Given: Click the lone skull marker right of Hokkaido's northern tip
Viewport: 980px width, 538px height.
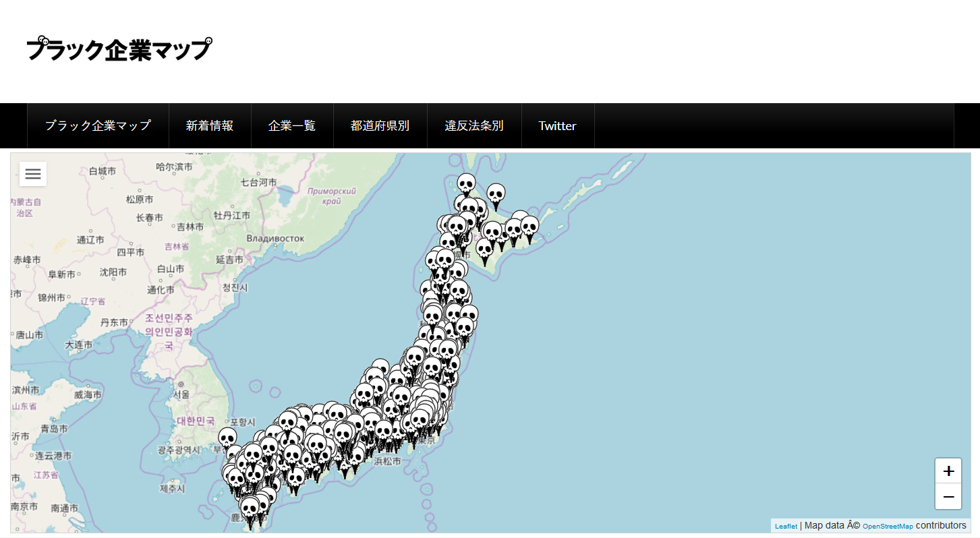Looking at the screenshot, I should [496, 193].
